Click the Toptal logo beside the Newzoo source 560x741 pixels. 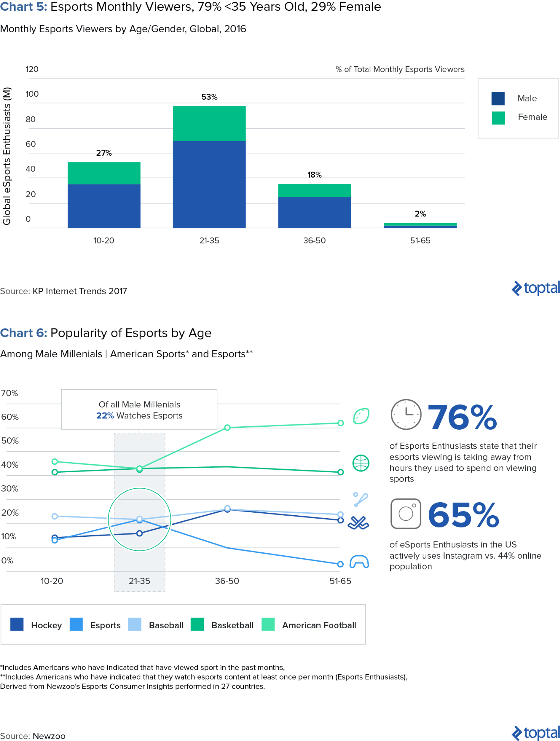point(536,733)
